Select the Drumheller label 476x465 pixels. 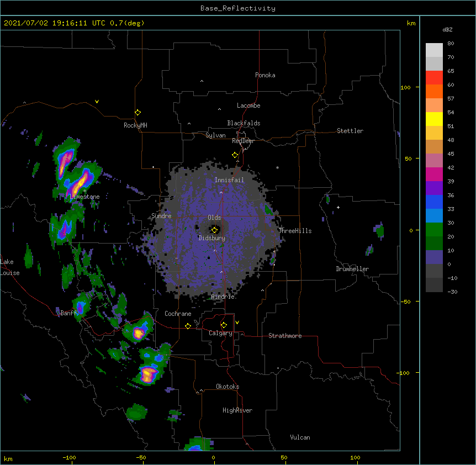click(x=352, y=269)
